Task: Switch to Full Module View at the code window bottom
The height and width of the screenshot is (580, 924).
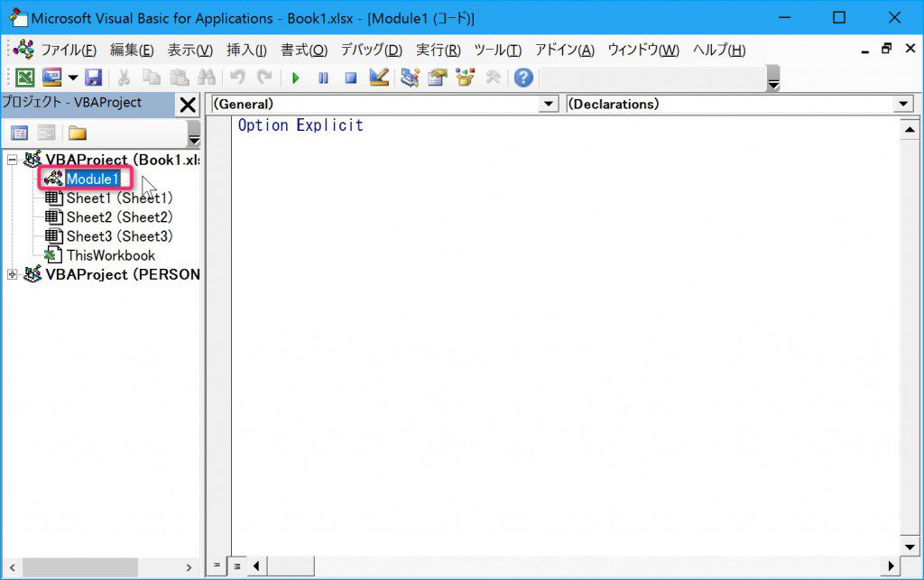Action: tap(237, 566)
